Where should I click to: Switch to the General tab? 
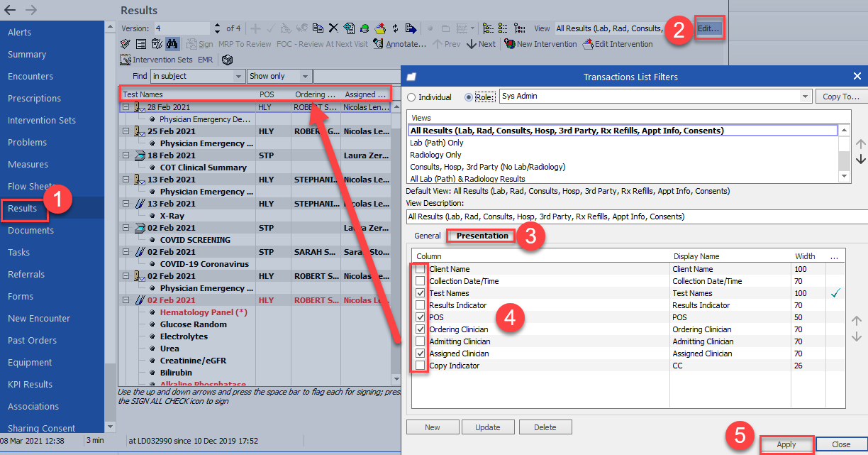tap(428, 236)
